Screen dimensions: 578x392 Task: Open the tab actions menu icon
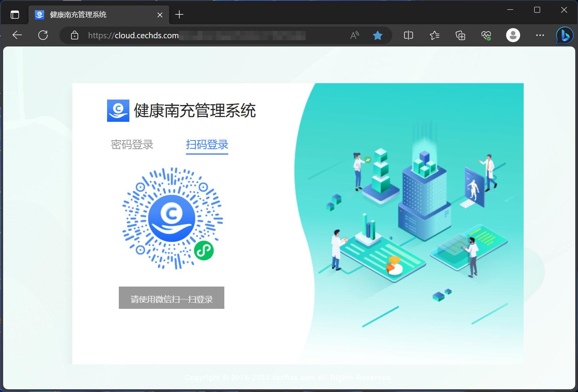tap(14, 15)
